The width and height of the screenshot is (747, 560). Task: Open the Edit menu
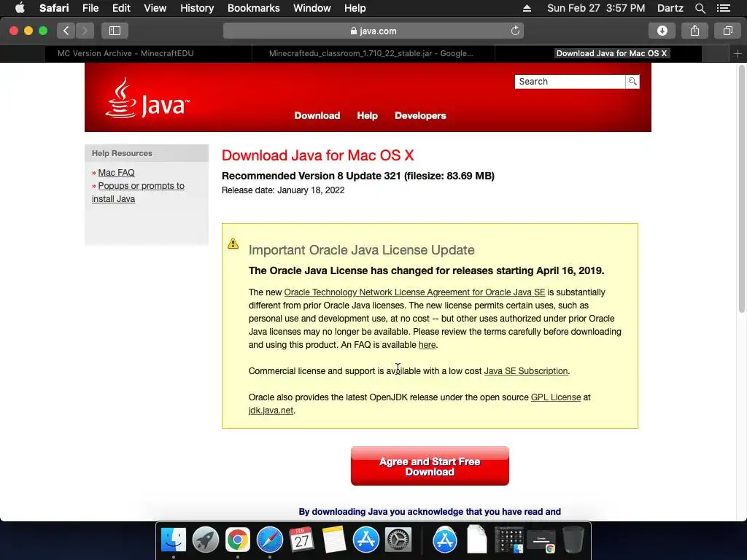click(x=121, y=8)
